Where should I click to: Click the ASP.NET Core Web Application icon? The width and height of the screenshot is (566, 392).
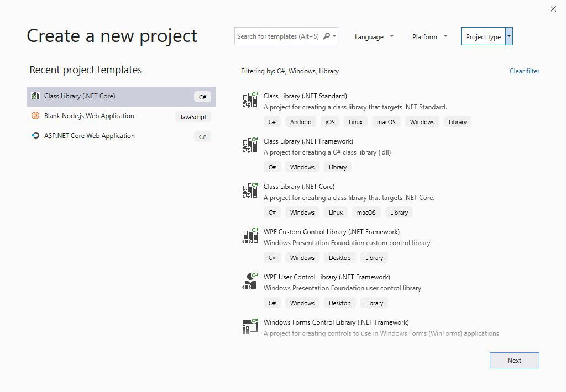(34, 136)
